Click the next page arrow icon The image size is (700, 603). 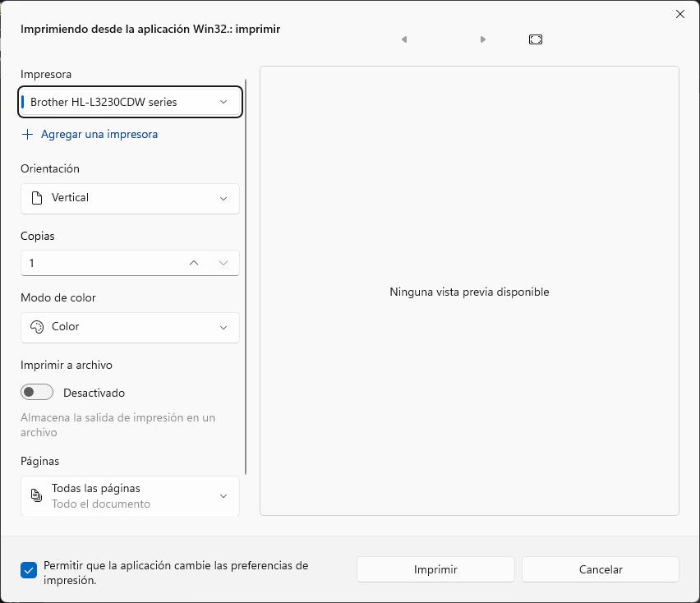(483, 39)
